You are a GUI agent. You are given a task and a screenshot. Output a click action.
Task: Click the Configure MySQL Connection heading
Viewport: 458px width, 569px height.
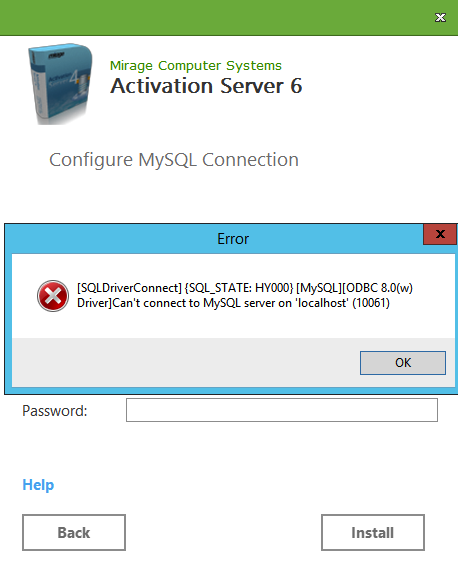click(x=174, y=160)
